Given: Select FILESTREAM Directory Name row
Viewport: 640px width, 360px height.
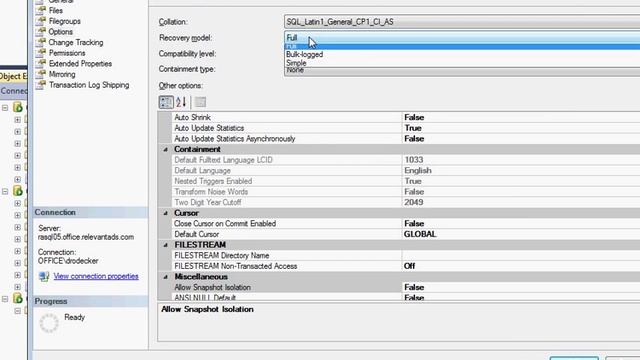Looking at the screenshot, I should pyautogui.click(x=406, y=255).
